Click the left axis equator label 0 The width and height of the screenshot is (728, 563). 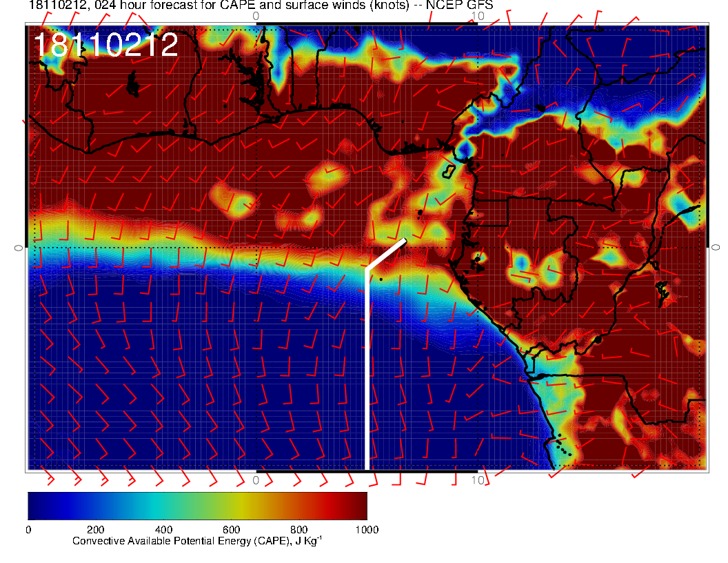(18, 248)
